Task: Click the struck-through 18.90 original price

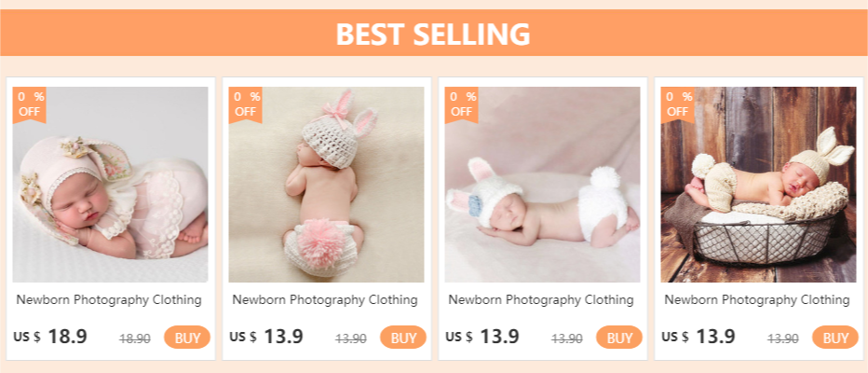Action: (x=135, y=338)
